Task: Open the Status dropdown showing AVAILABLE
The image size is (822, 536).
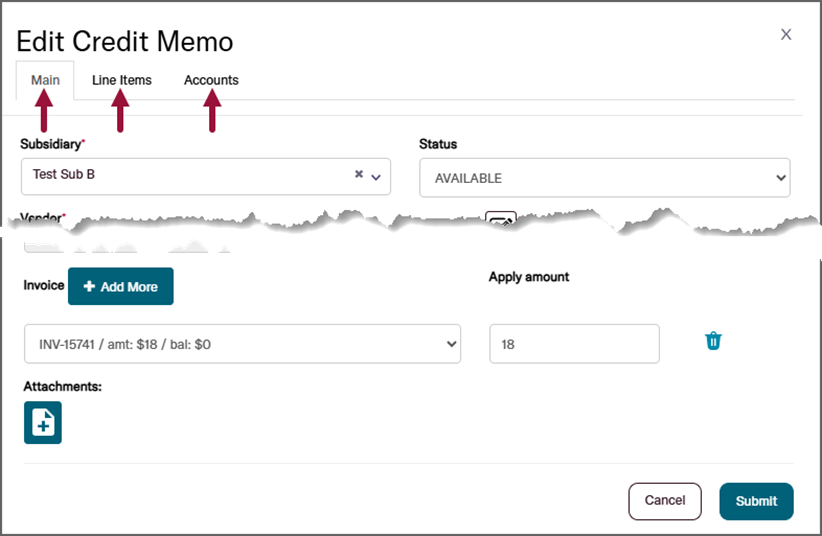Action: (604, 178)
